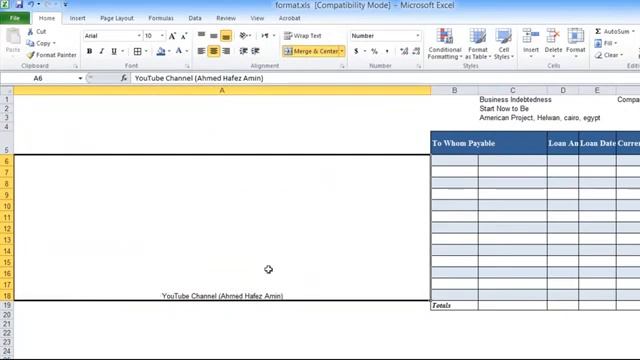This screenshot has height=360, width=640.
Task: Increase font size with grow font icon
Action: (172, 36)
